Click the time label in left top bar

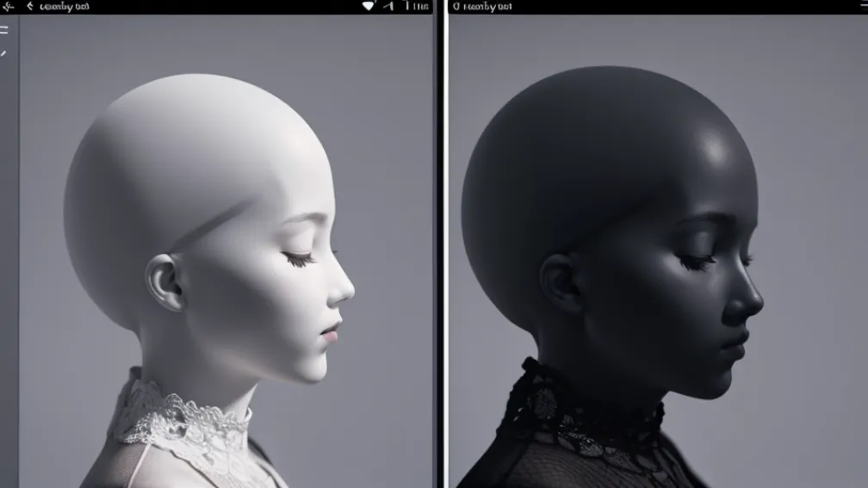[417, 7]
